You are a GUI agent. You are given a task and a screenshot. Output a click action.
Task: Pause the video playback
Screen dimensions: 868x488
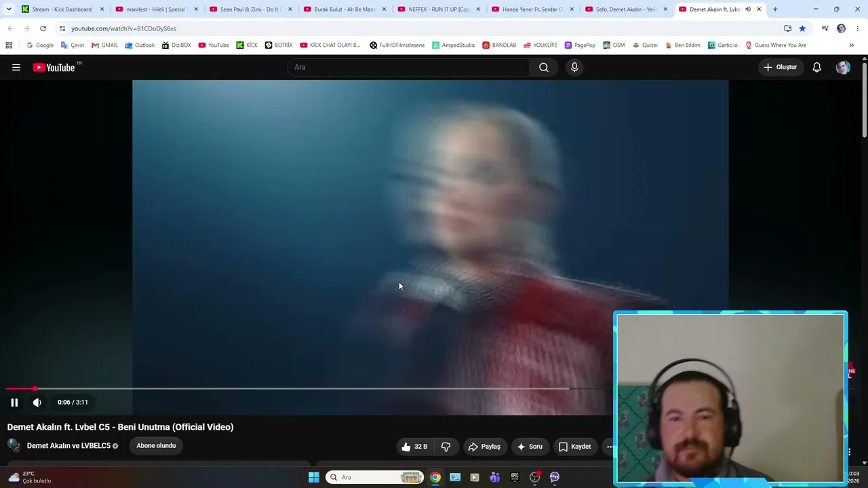(x=14, y=403)
